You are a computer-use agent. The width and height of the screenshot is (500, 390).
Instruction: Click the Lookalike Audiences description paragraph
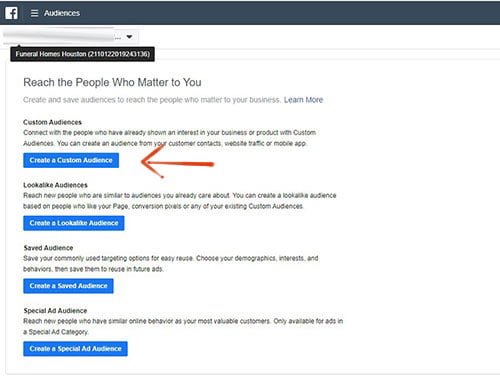[180, 201]
